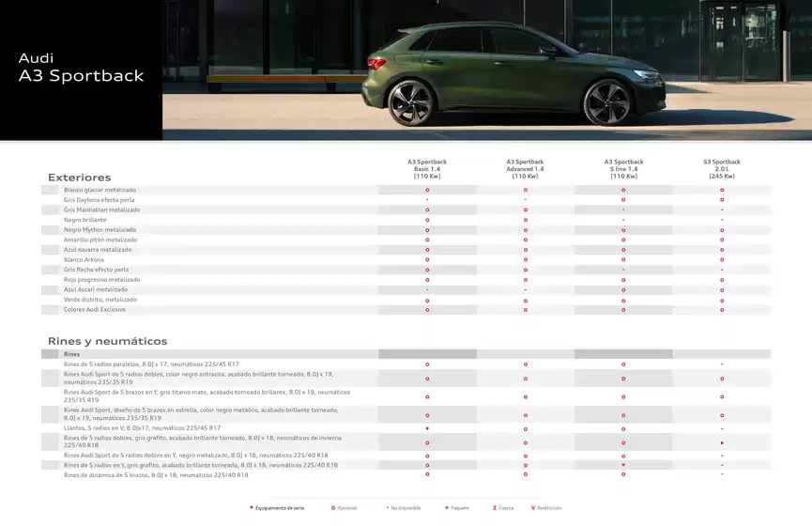The image size is (812, 526).
Task: Click 'Llantas, 5 radios en V' row text
Action: pyautogui.click(x=142, y=428)
